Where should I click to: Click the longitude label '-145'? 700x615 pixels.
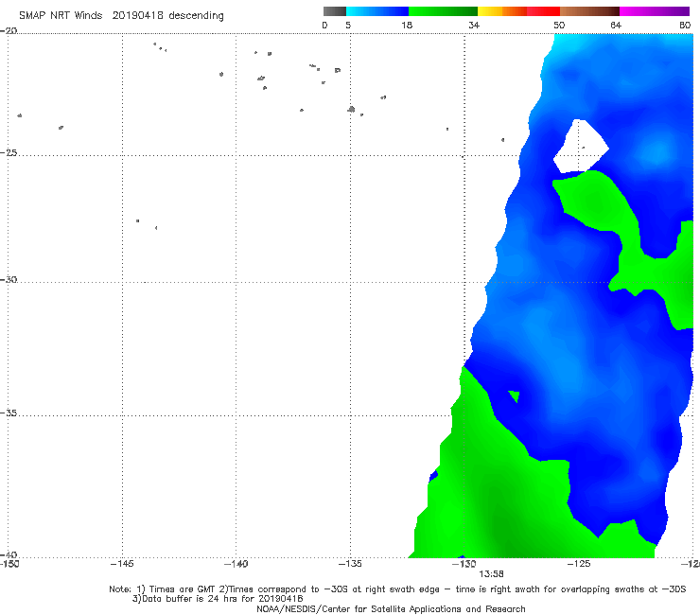coord(122,564)
